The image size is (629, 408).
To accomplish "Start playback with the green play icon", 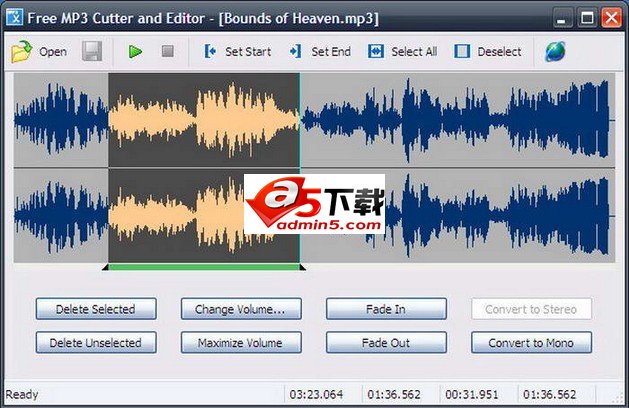I will [x=135, y=51].
